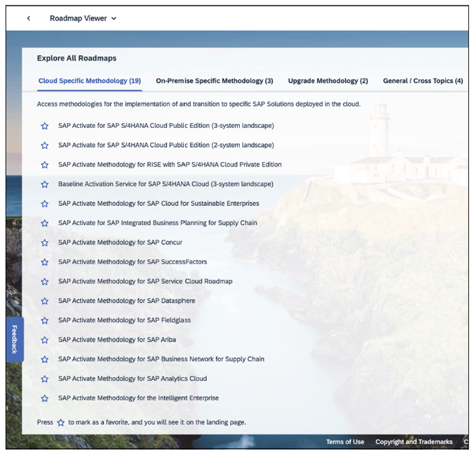Viewport: 476px width, 453px height.
Task: Open SAP Activate for S/4HANA Cloud Public Edition (2-system landscape)
Action: click(166, 145)
